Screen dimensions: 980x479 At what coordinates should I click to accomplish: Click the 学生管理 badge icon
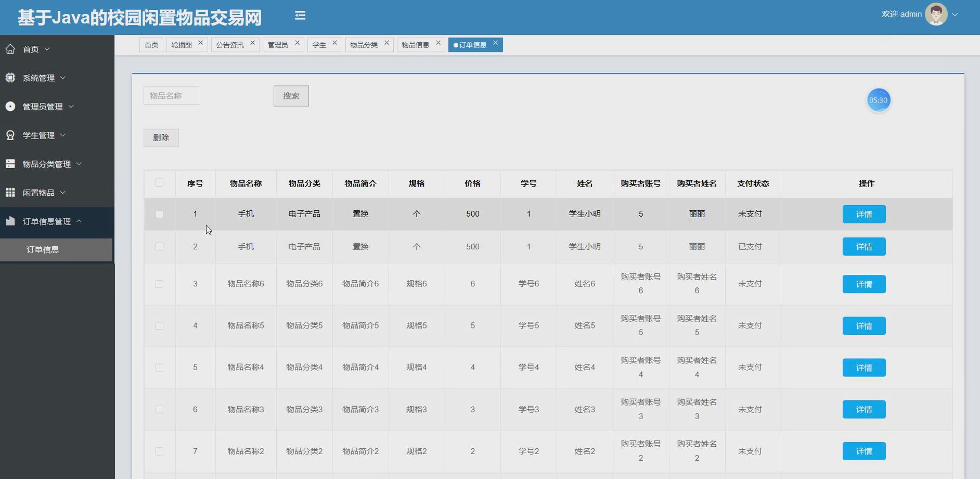[x=10, y=135]
